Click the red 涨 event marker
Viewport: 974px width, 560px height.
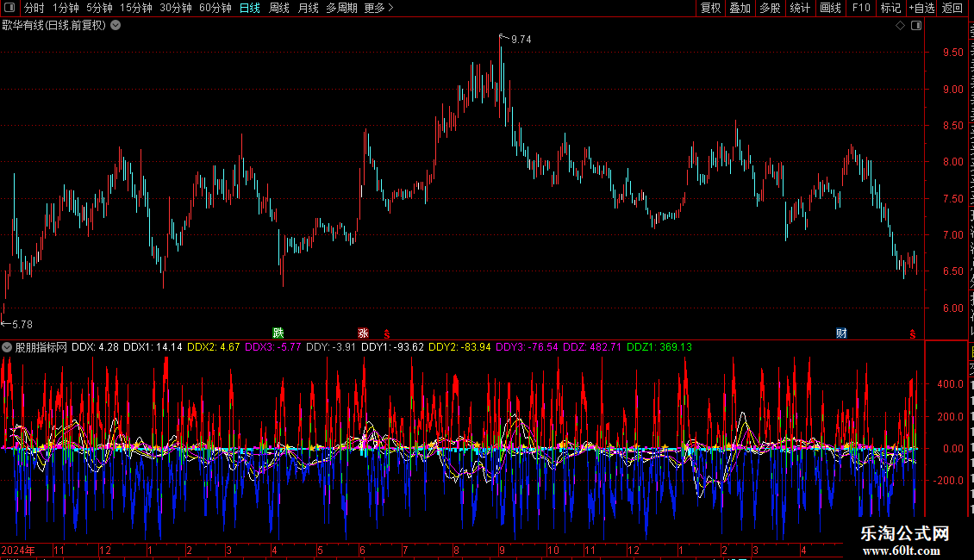364,333
